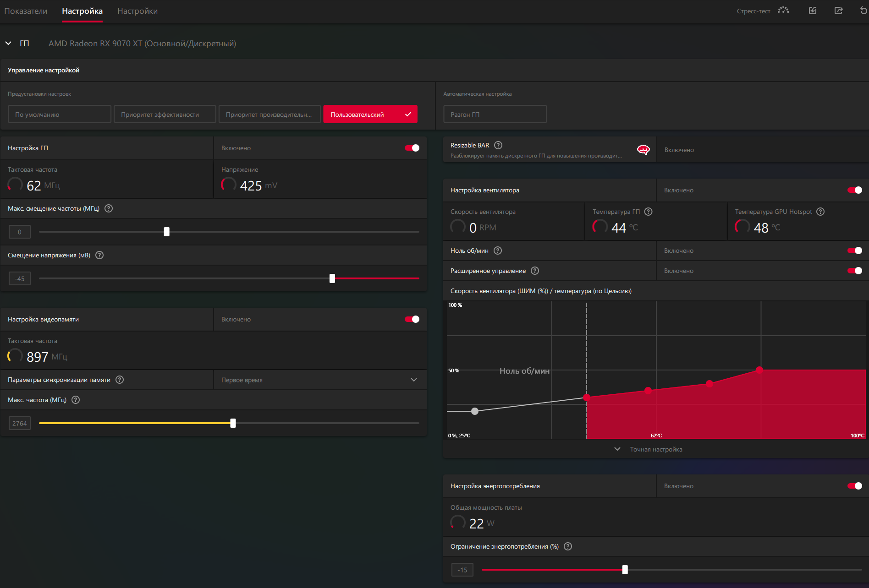Click the Ограничение энергопотребления slider handle
Image resolution: width=869 pixels, height=588 pixels.
tap(625, 570)
